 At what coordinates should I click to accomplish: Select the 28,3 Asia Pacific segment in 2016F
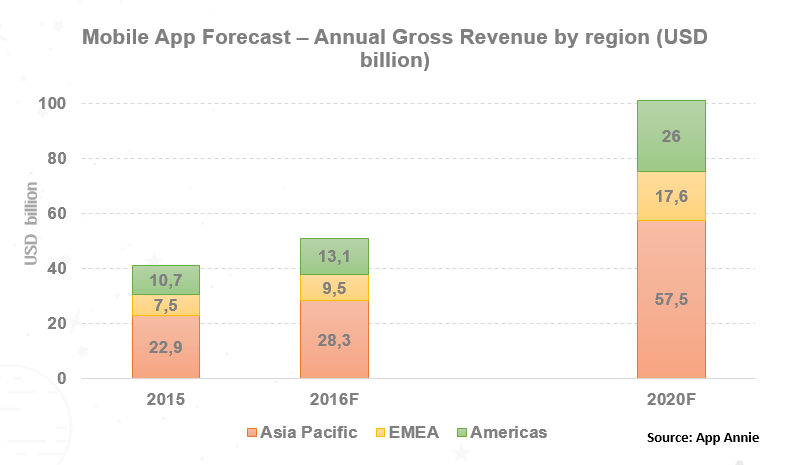pyautogui.click(x=334, y=339)
